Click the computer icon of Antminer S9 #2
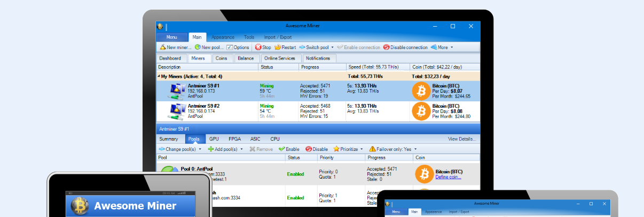 point(177,111)
